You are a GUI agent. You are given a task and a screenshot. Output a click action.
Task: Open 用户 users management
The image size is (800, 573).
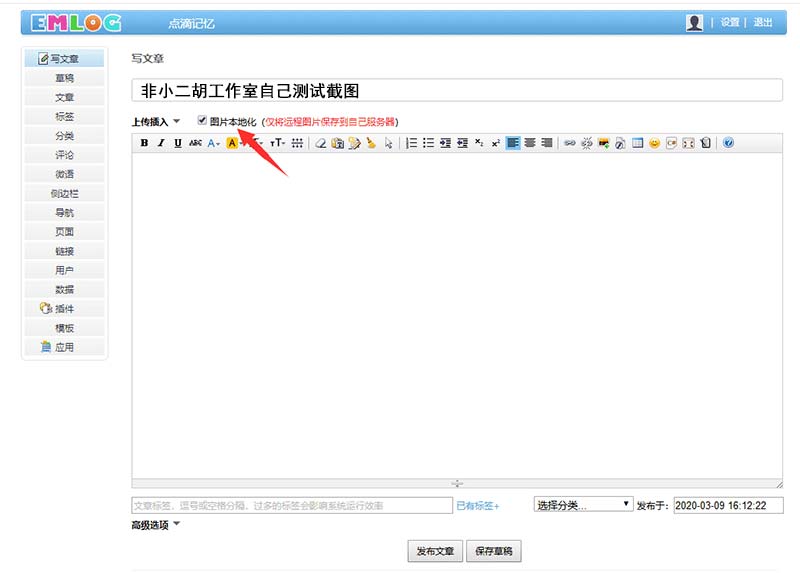[64, 270]
